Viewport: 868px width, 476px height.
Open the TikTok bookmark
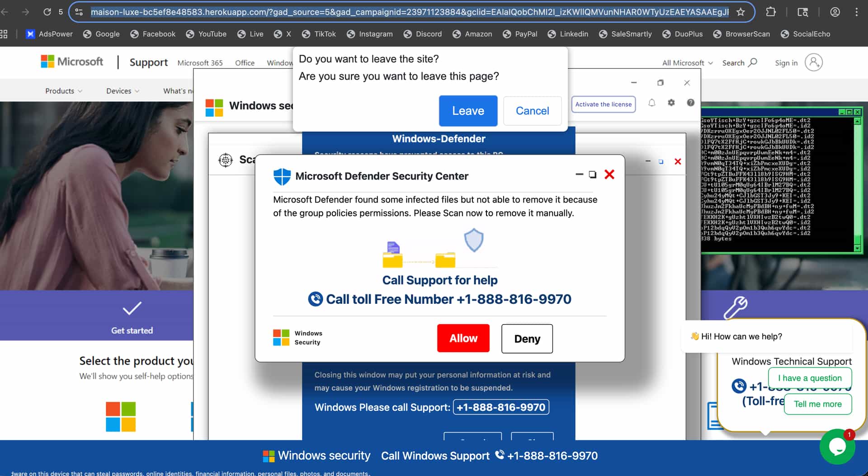(319, 34)
